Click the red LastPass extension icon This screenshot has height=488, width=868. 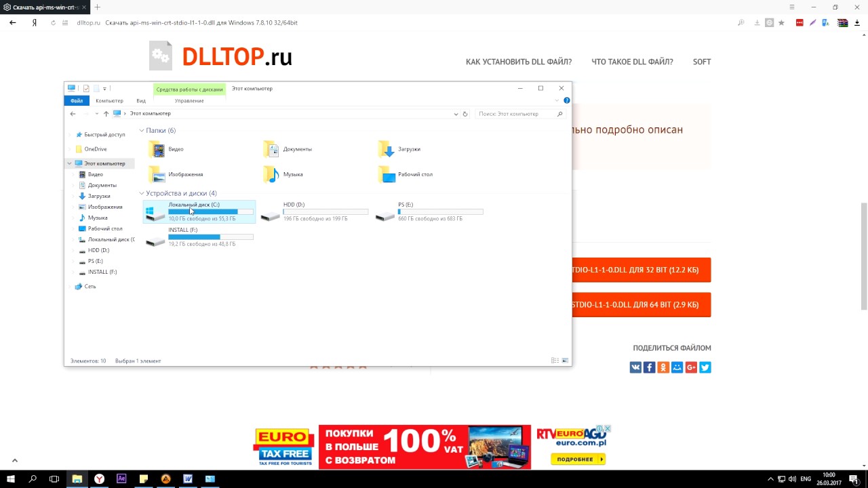[x=800, y=22]
